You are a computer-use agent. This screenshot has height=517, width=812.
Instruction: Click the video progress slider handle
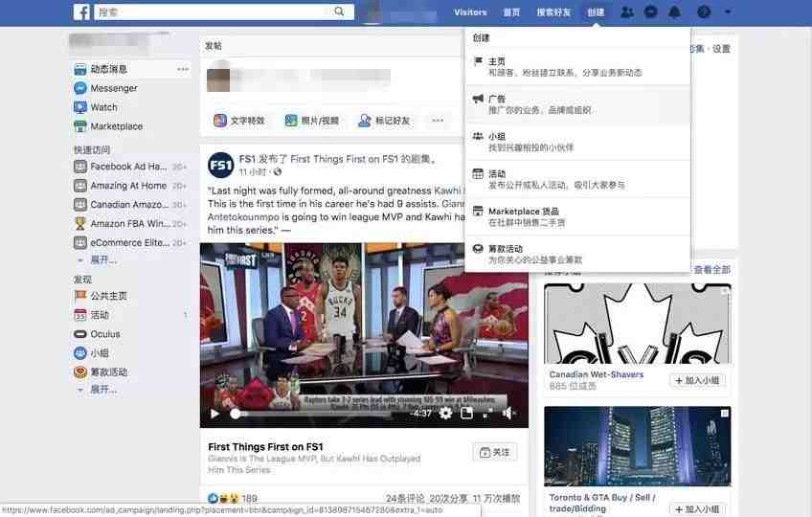pyautogui.click(x=236, y=414)
